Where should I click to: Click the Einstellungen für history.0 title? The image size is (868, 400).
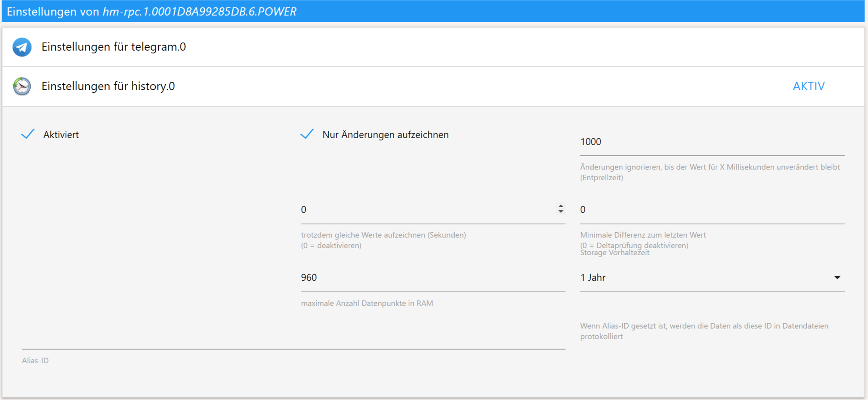(x=108, y=86)
